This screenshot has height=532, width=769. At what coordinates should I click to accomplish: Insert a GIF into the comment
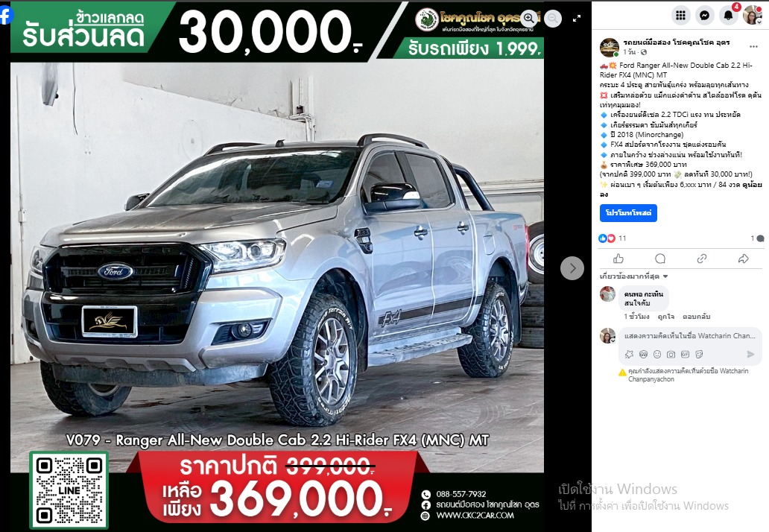coord(685,354)
